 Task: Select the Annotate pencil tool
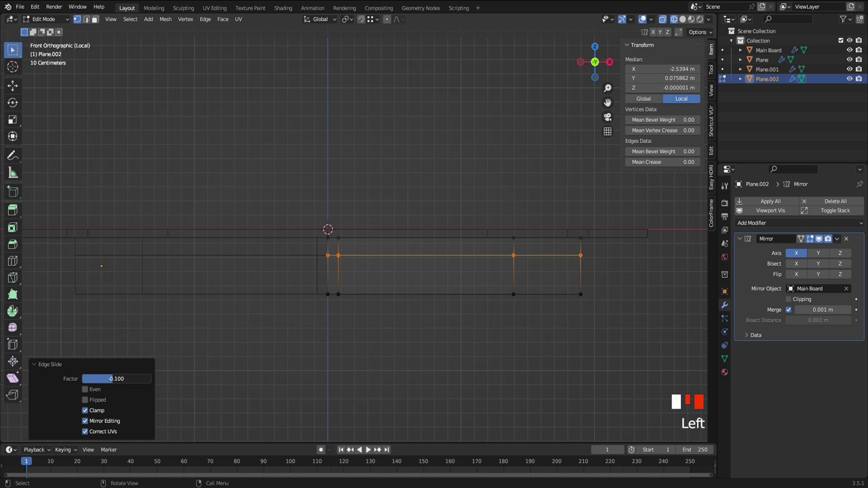coord(12,155)
